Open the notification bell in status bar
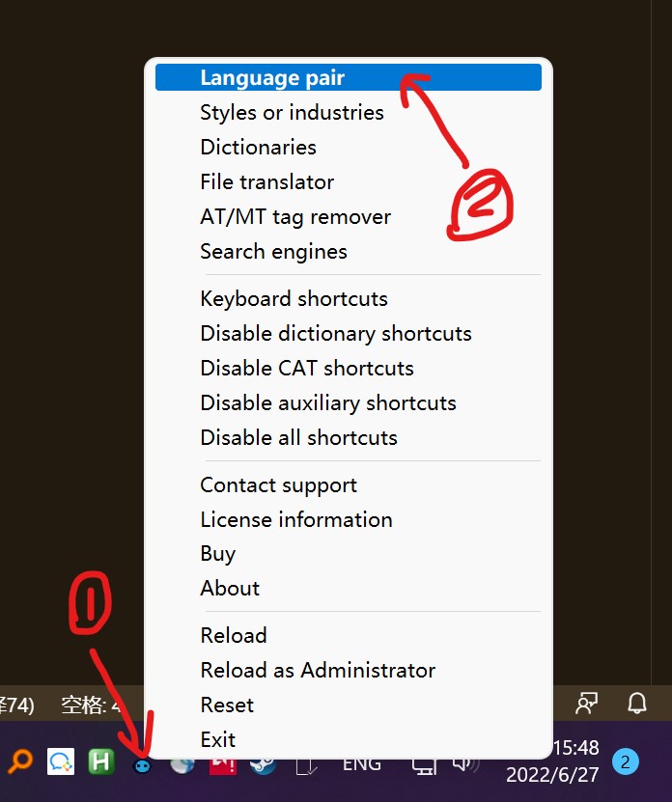672x802 pixels. point(637,703)
